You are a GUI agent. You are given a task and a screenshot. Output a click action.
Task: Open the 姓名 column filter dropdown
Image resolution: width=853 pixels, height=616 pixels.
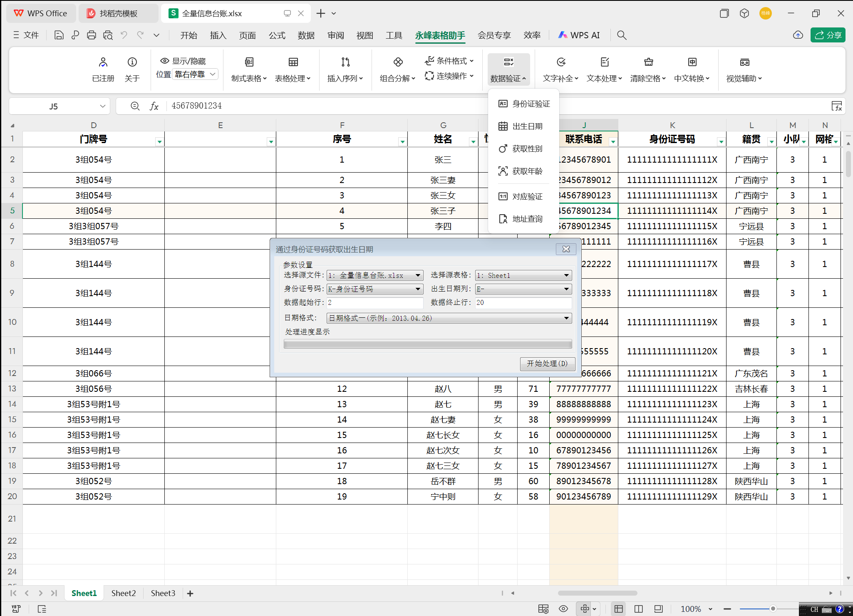click(473, 141)
